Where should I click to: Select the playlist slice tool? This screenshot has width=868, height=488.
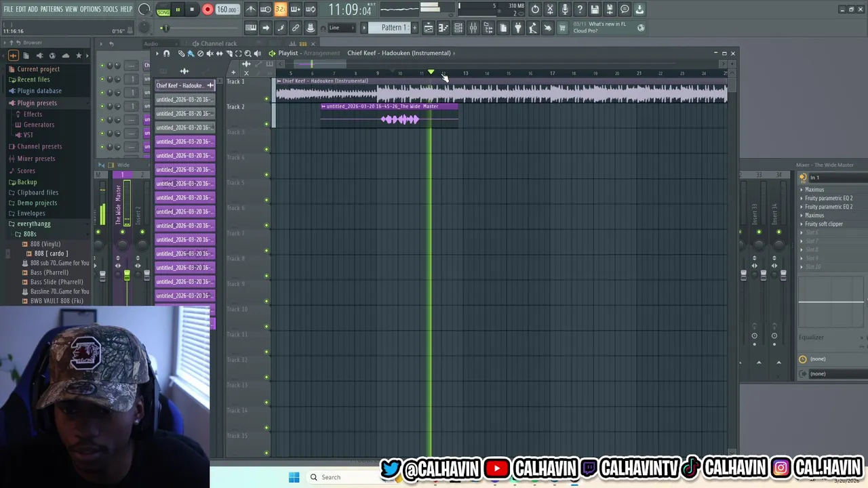(x=229, y=54)
